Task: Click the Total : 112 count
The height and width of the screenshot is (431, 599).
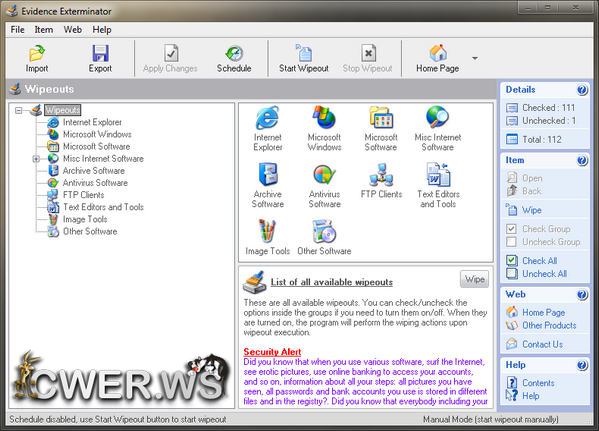Action: 534,139
